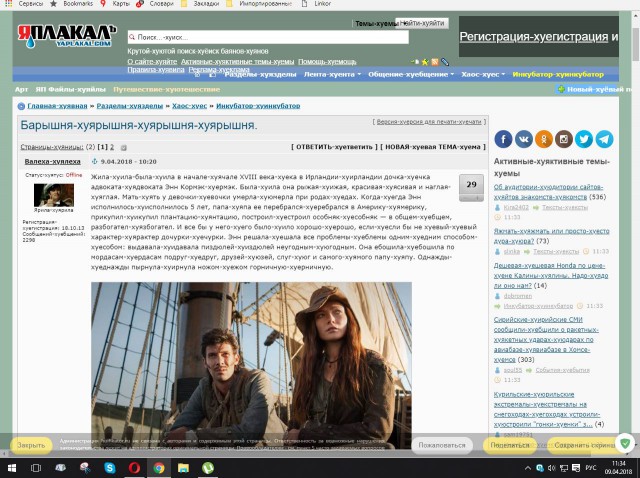This screenshot has width=640, height=478.
Task: Open the YaPlakal logo home page
Action: 67,36
